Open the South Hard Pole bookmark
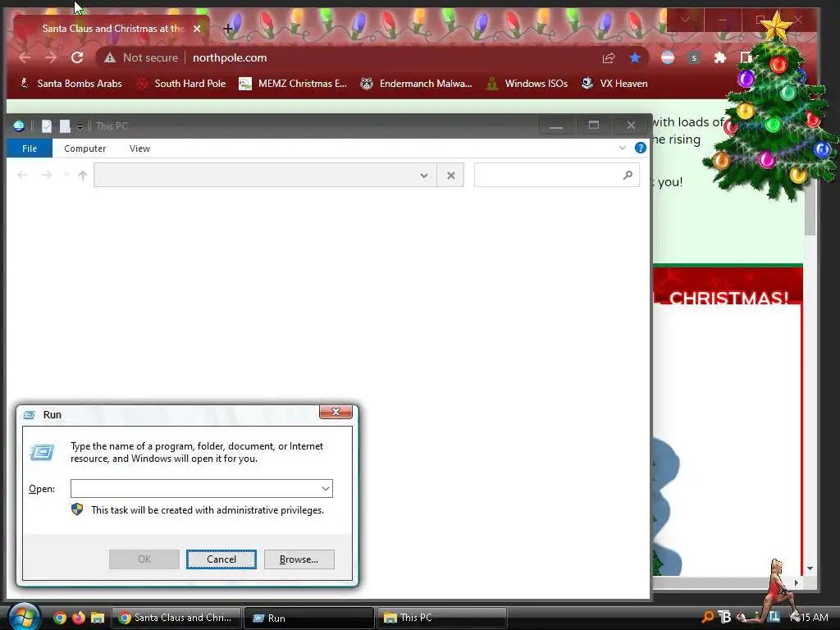Screen dimensions: 840x630 [181, 84]
